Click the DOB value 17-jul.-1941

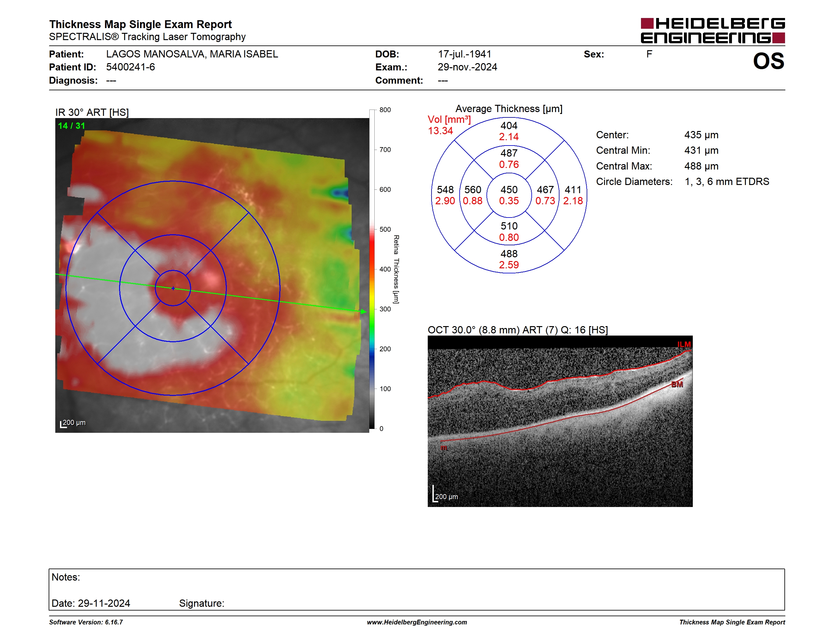pyautogui.click(x=464, y=54)
